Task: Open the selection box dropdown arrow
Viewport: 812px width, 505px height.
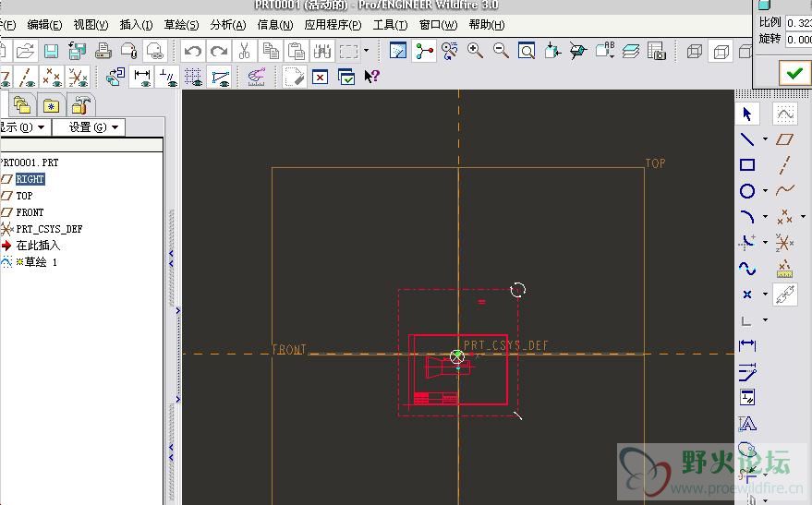Action: click(x=367, y=51)
